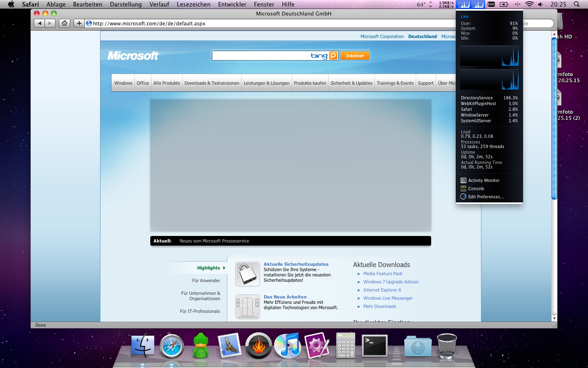Open the Fenster menu

coord(264,4)
